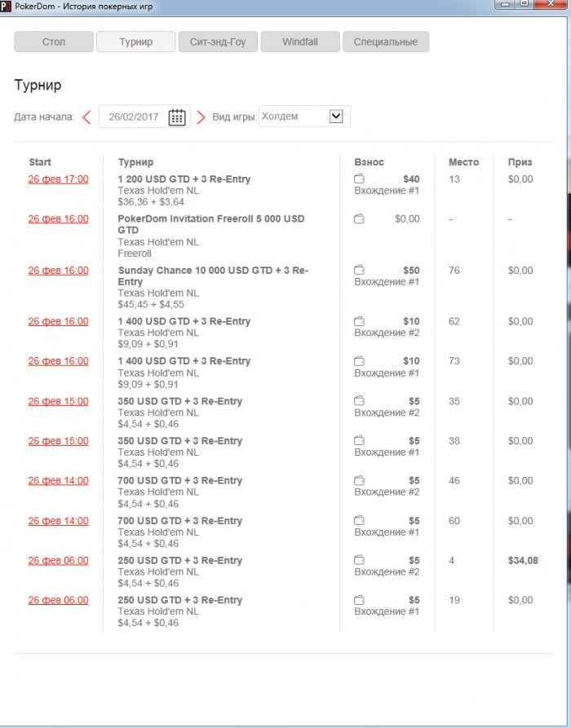Click wallet icon in the Sunday Chance row
Screen dimensions: 571x728
pyautogui.click(x=359, y=271)
